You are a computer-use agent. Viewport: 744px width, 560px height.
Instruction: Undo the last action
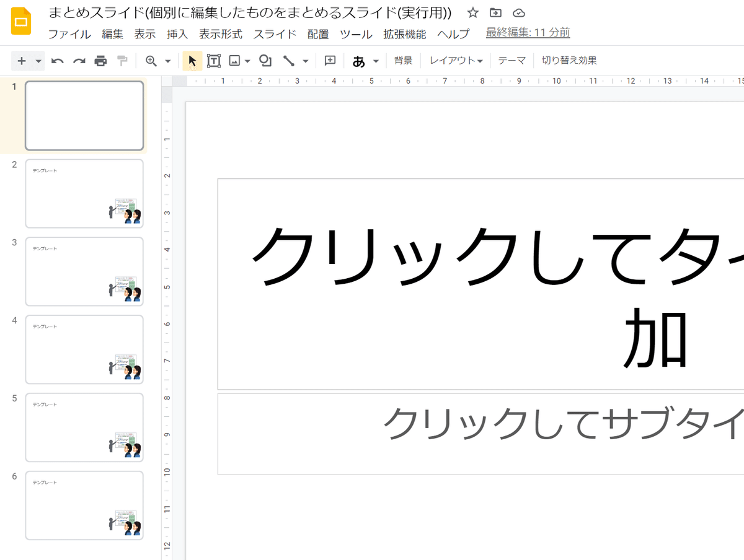click(58, 61)
